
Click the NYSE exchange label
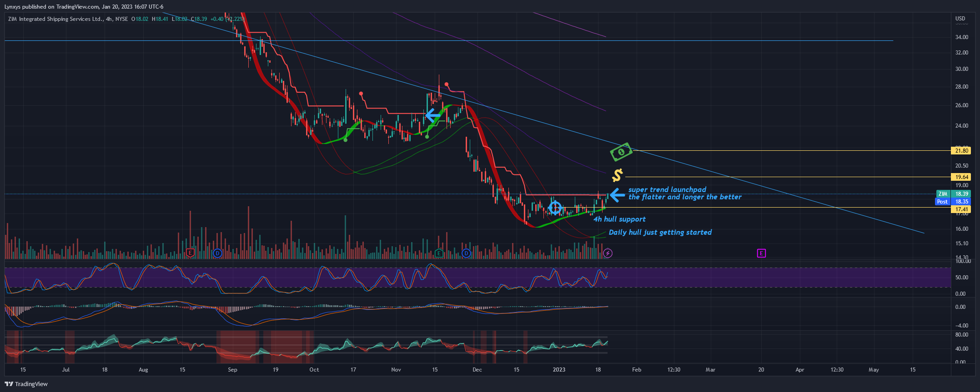coord(121,19)
